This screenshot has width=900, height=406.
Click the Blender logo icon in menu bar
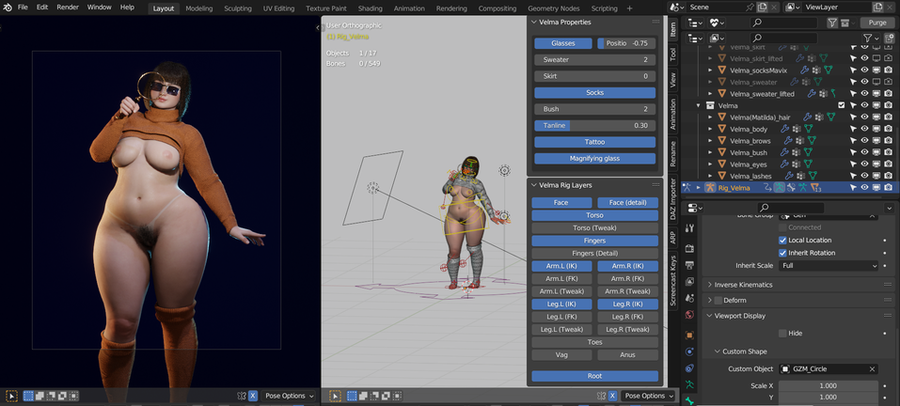coord(7,7)
